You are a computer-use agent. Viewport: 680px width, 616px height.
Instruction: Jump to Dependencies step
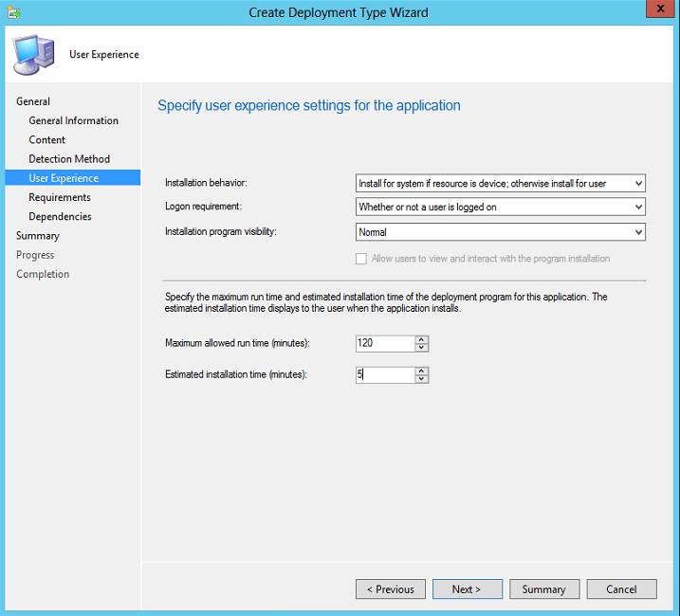click(x=61, y=216)
